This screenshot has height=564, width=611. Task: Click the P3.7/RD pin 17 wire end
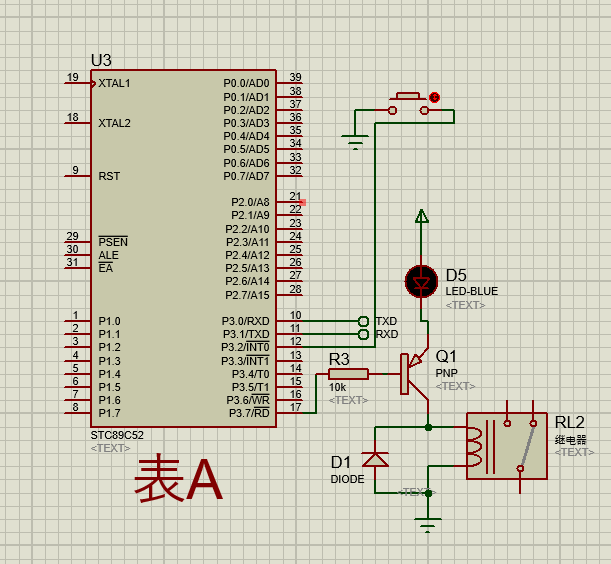(301, 413)
